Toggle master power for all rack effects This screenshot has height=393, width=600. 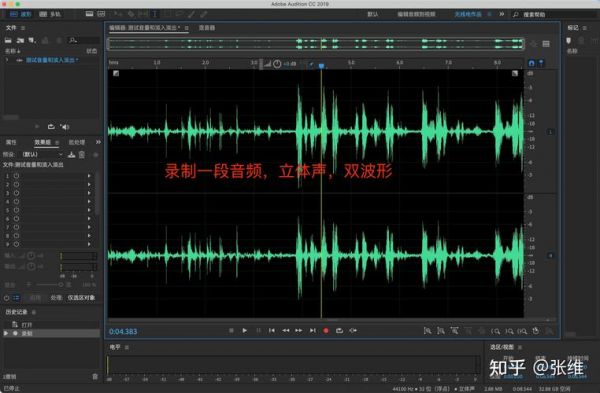click(7, 298)
